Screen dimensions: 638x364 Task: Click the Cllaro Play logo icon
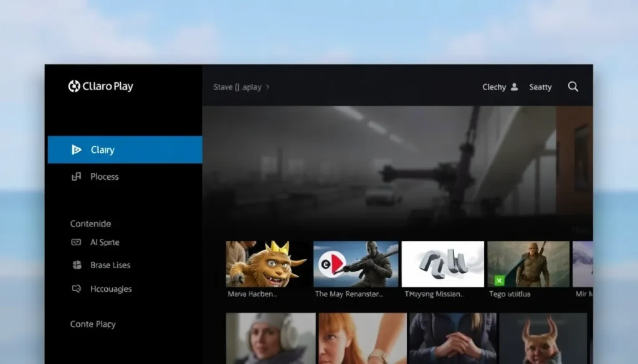[74, 86]
